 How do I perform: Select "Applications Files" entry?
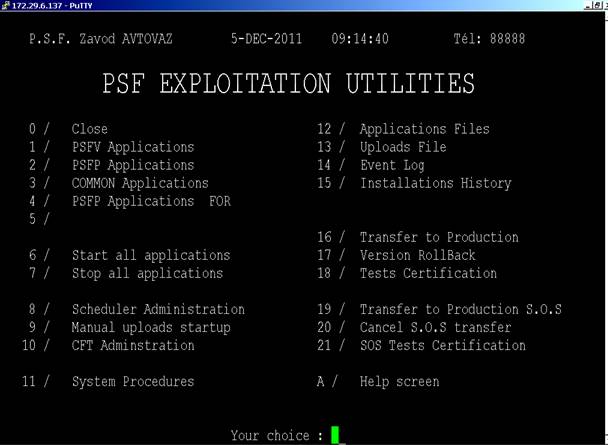[425, 129]
